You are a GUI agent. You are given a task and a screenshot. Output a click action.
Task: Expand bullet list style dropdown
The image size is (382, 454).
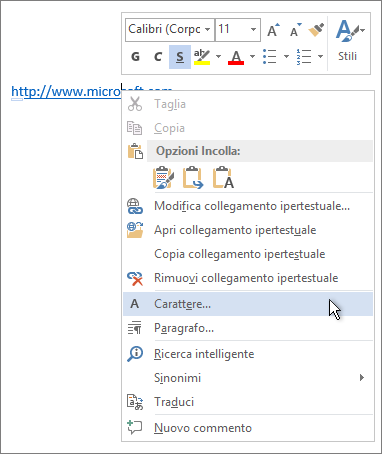point(286,57)
